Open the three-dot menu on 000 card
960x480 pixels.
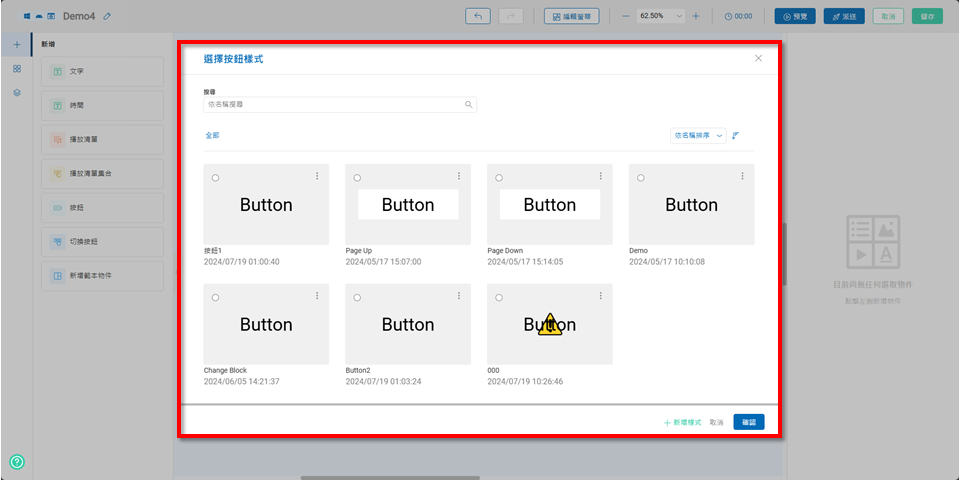(x=601, y=296)
